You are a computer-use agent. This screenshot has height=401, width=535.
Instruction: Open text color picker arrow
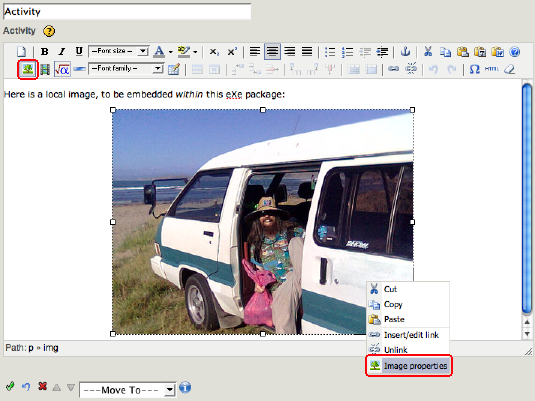tap(170, 52)
